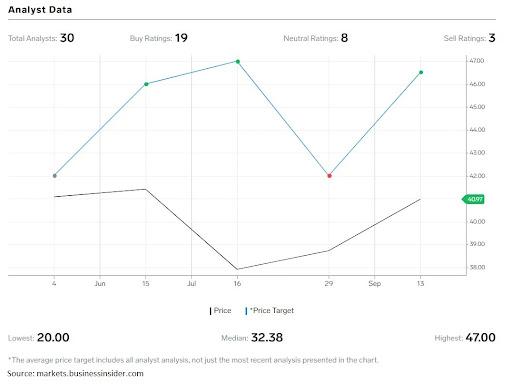Screen dimensions: 512x392
Task: Click the Highest price target 47.00
Action: [x=480, y=338]
